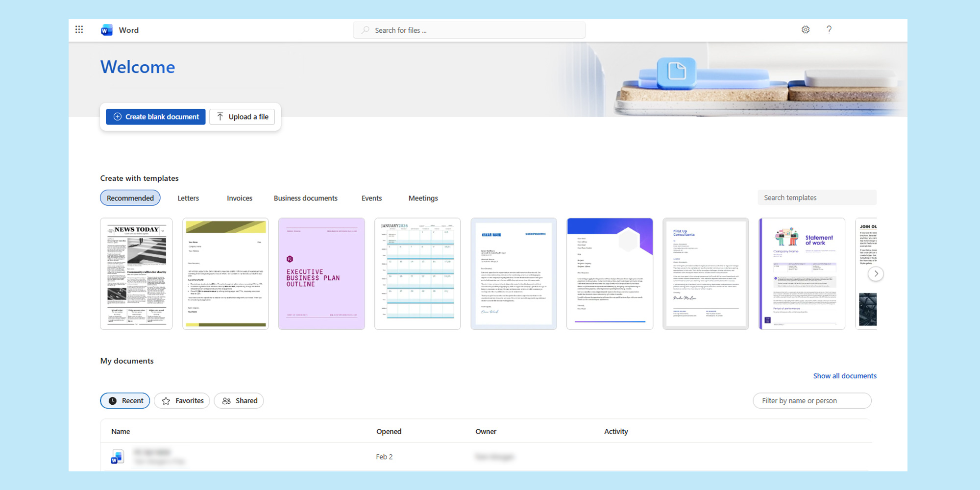The image size is (980, 490).
Task: Click the Search templates field
Action: tap(816, 197)
